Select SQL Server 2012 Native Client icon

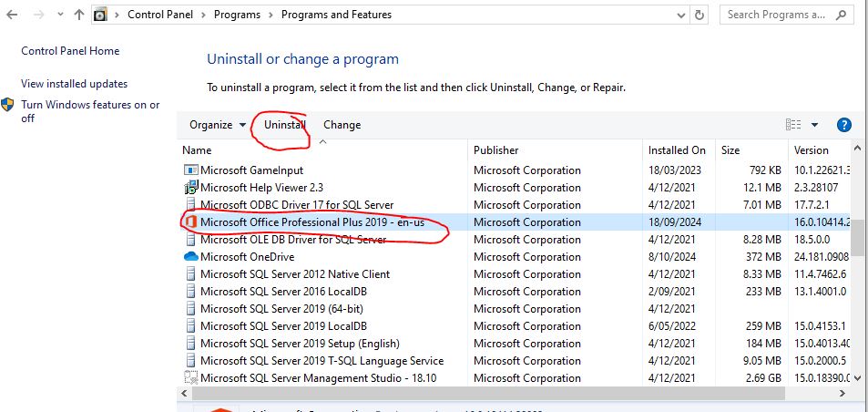(191, 274)
